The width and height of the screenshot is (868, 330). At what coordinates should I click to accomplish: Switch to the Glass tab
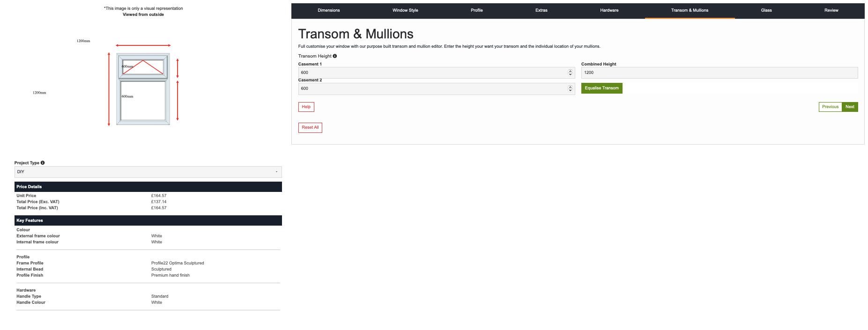click(x=766, y=10)
